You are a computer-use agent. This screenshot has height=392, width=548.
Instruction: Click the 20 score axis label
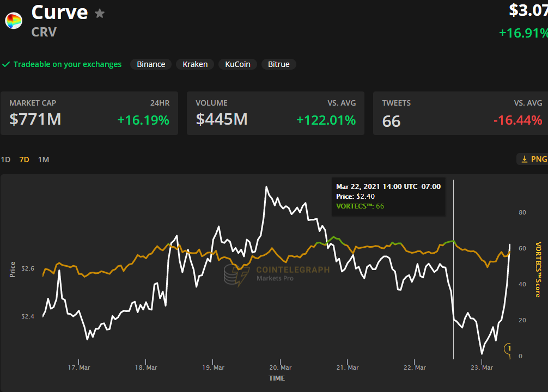point(522,320)
